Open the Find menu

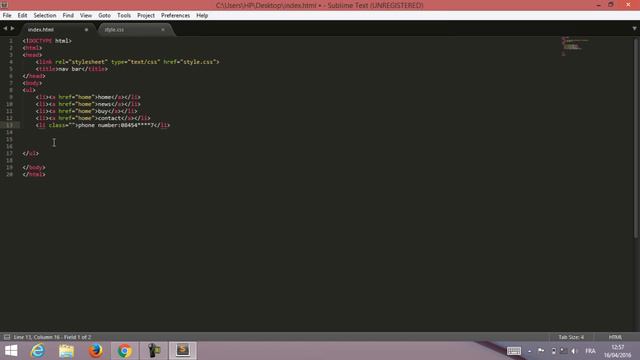click(68, 16)
